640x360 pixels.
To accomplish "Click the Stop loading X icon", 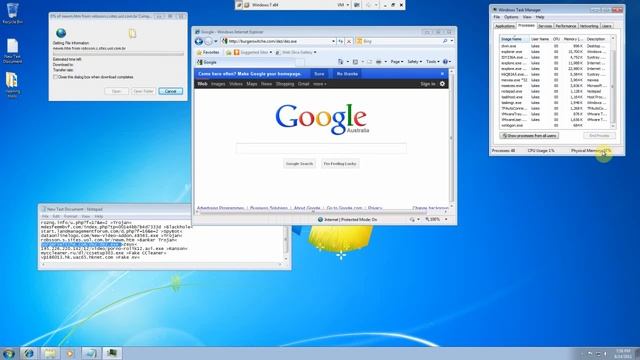I will pyautogui.click(x=349, y=41).
